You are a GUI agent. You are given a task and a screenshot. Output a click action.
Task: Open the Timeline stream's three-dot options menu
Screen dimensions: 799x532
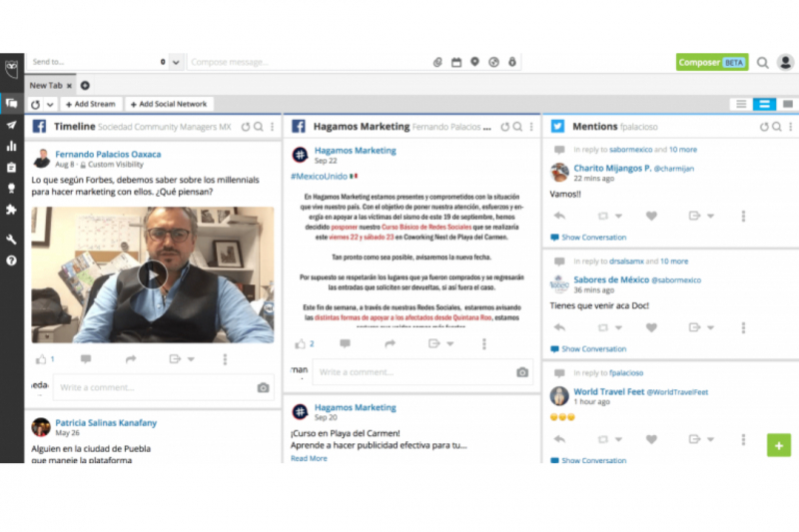click(272, 127)
